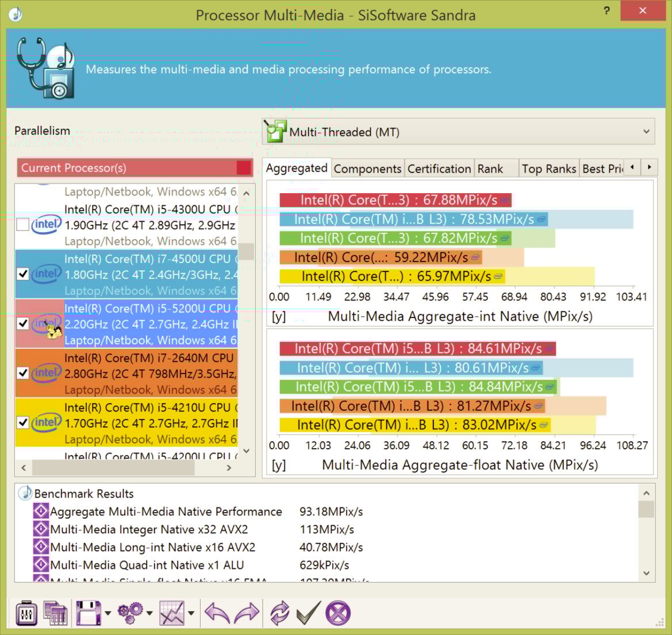Click the 'Multi-Media Long-int Native x16 AVX2' row text
The height and width of the screenshot is (635, 672).
152,547
